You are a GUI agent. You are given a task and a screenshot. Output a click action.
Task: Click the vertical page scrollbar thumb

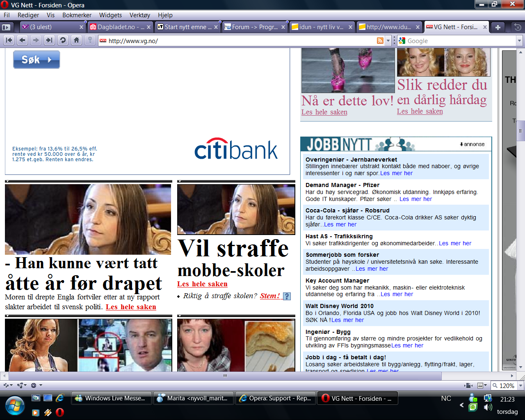[x=521, y=131]
